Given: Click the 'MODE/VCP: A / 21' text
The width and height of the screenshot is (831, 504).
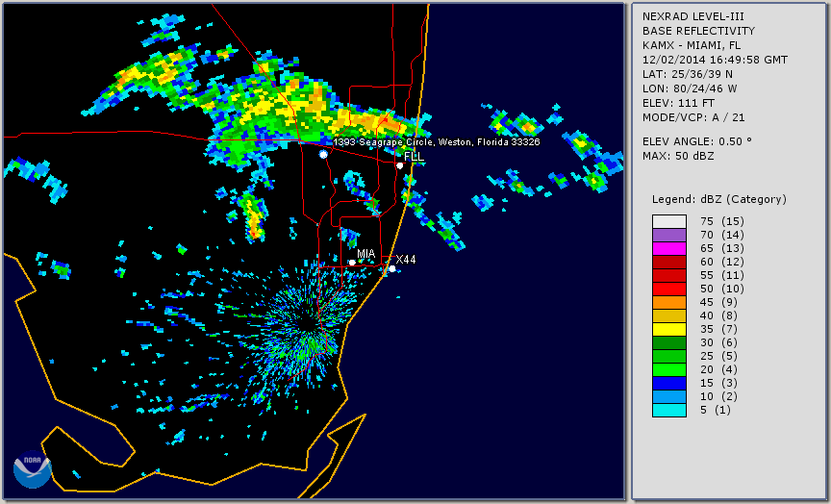Looking at the screenshot, I should [x=693, y=117].
